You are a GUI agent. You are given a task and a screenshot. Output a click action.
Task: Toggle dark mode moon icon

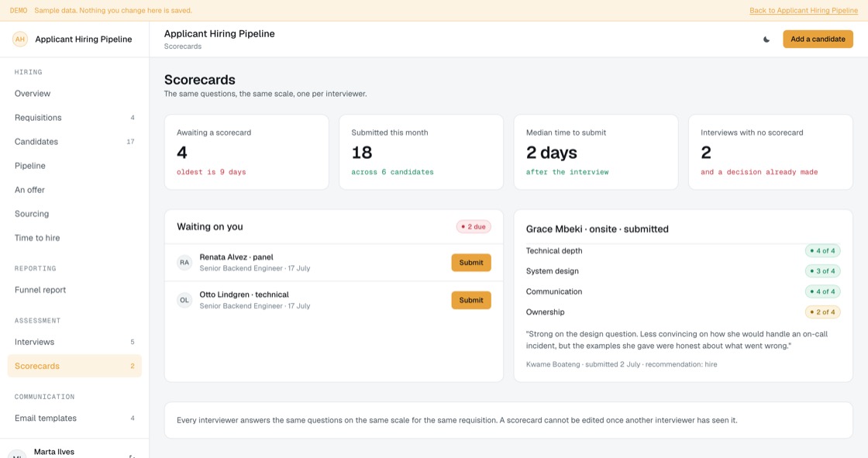(x=766, y=40)
